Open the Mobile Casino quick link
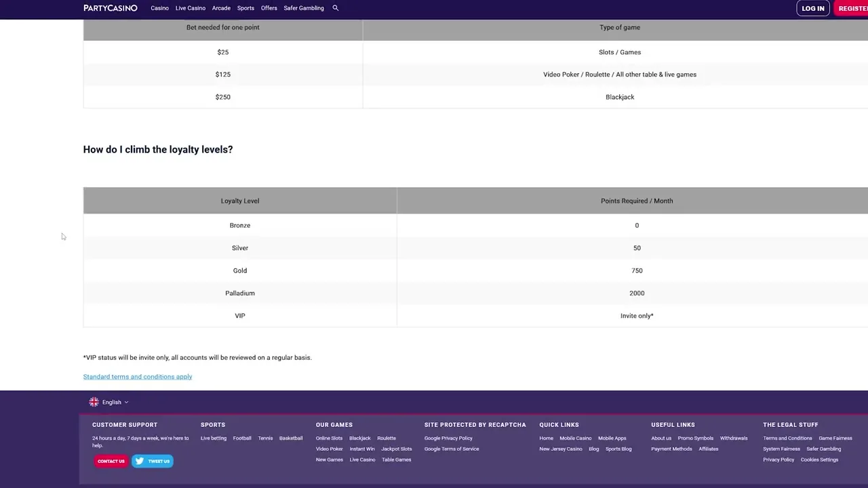Screen dimensions: 868x488 576,438
